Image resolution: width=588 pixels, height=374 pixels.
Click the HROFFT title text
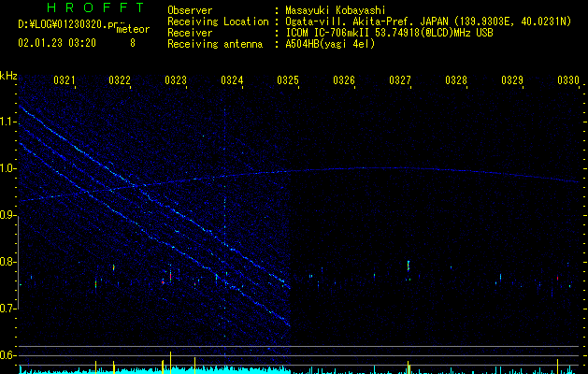coord(95,7)
